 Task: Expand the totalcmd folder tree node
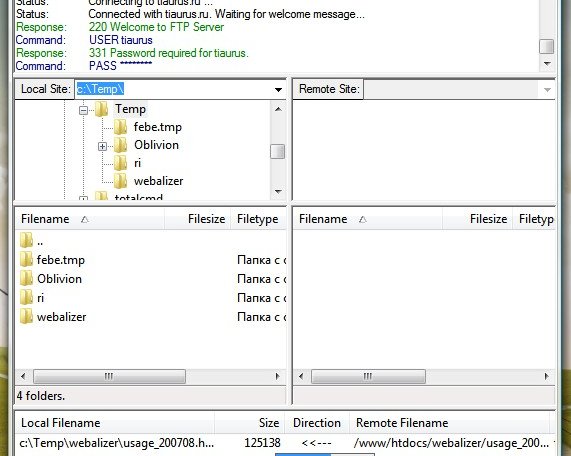coord(83,198)
